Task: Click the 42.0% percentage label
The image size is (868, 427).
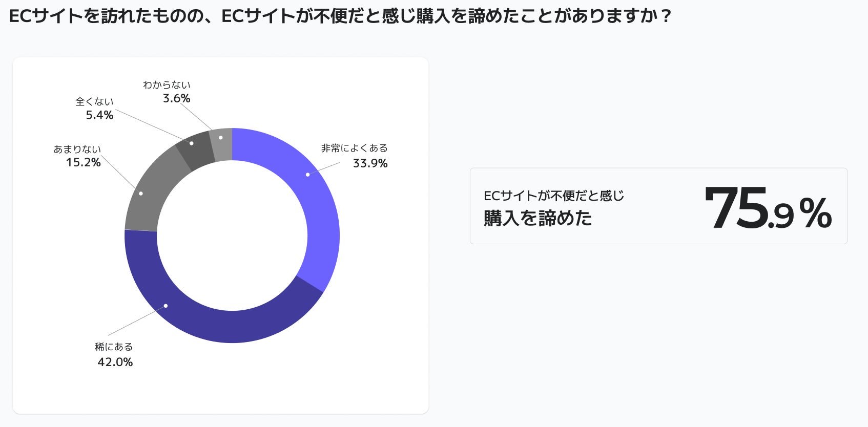Action: click(115, 362)
